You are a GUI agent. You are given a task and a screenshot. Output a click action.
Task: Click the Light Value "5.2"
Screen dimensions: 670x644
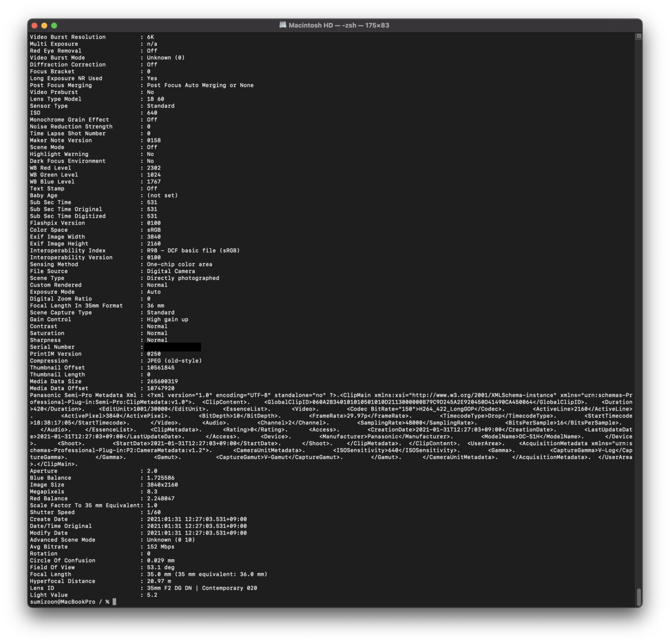[152, 595]
